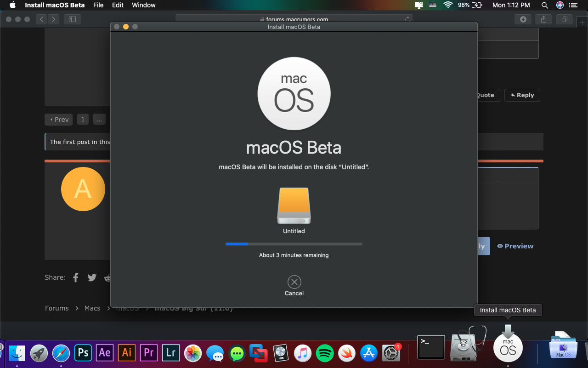Open the DJ turntable app in Dock

281,353
